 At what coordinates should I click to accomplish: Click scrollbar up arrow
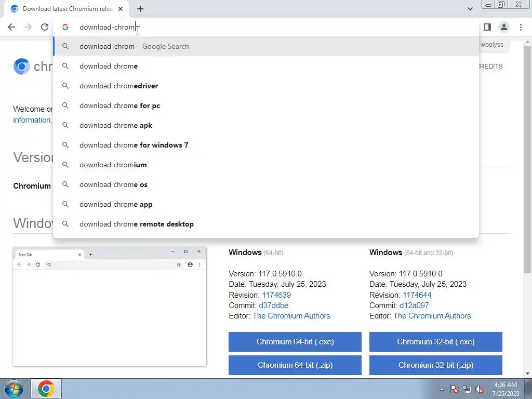pos(527,42)
